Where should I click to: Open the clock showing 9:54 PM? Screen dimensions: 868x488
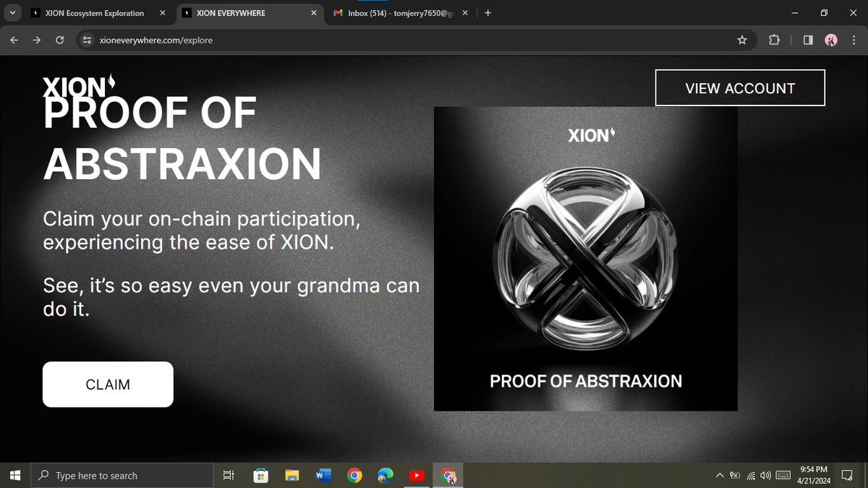point(814,475)
